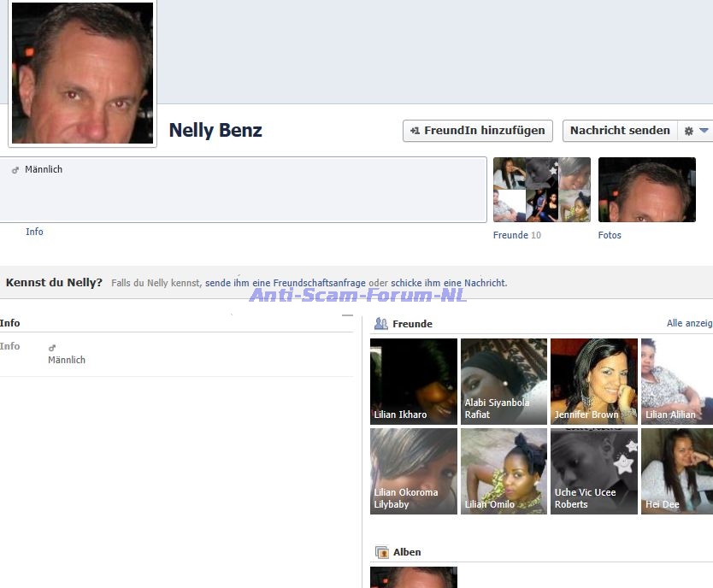Click the large profile picture at the top
The image size is (713, 588).
coord(82,73)
